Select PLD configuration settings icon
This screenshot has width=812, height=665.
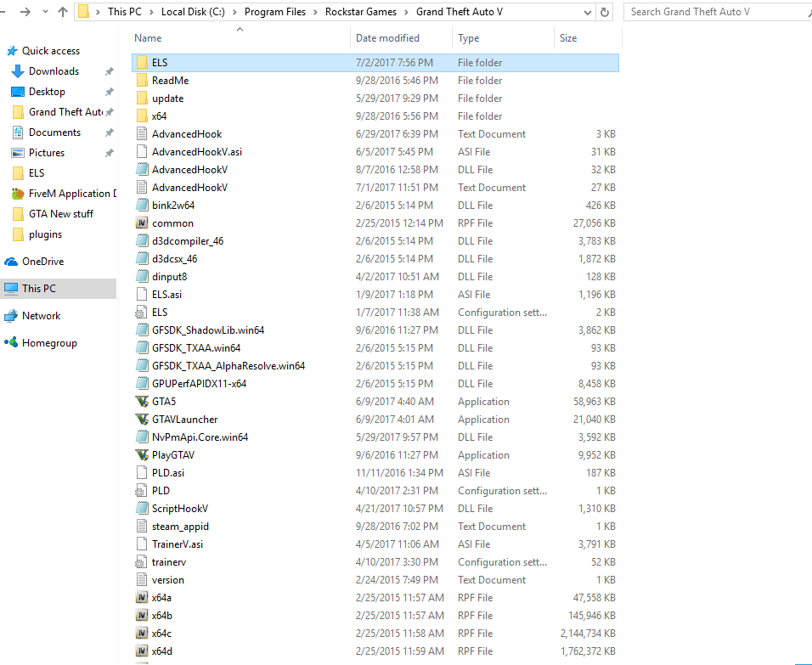[141, 491]
